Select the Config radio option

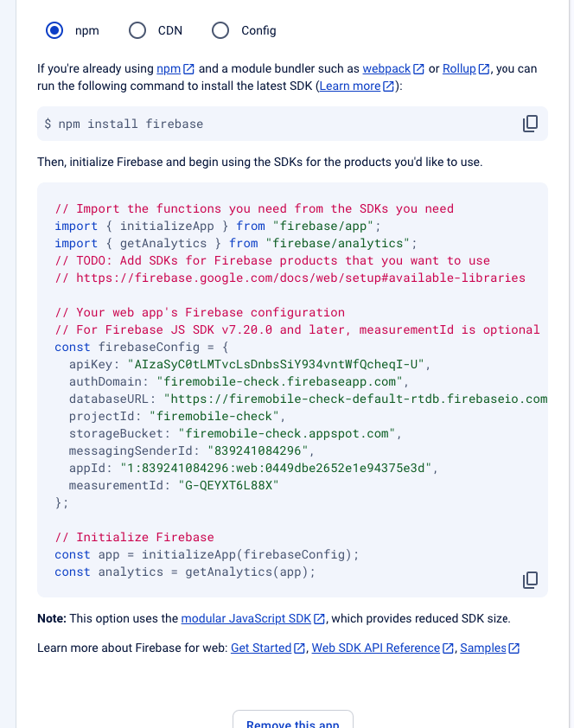[x=220, y=30]
